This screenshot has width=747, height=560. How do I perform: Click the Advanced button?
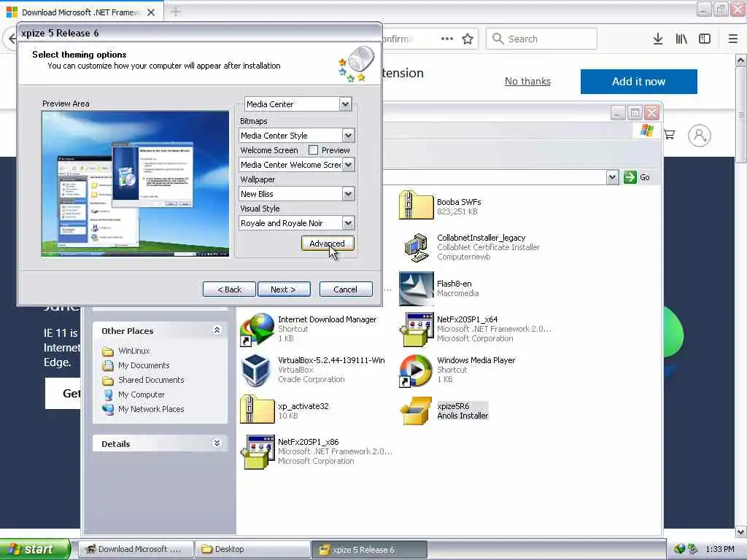click(328, 244)
